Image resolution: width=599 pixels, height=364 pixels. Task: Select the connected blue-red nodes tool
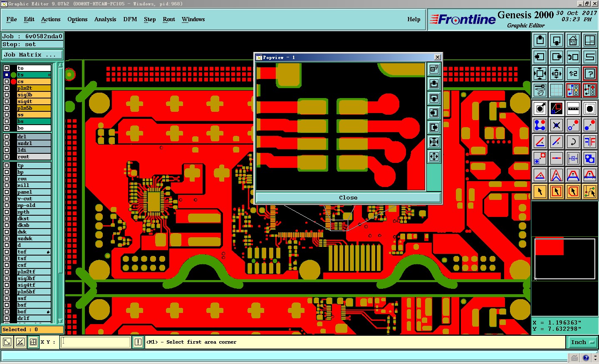pyautogui.click(x=540, y=125)
